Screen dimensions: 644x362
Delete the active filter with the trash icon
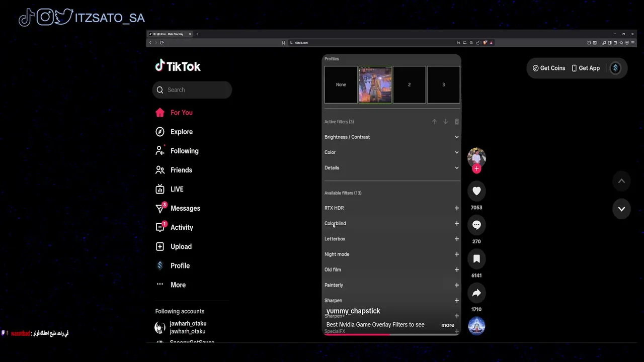point(456,122)
